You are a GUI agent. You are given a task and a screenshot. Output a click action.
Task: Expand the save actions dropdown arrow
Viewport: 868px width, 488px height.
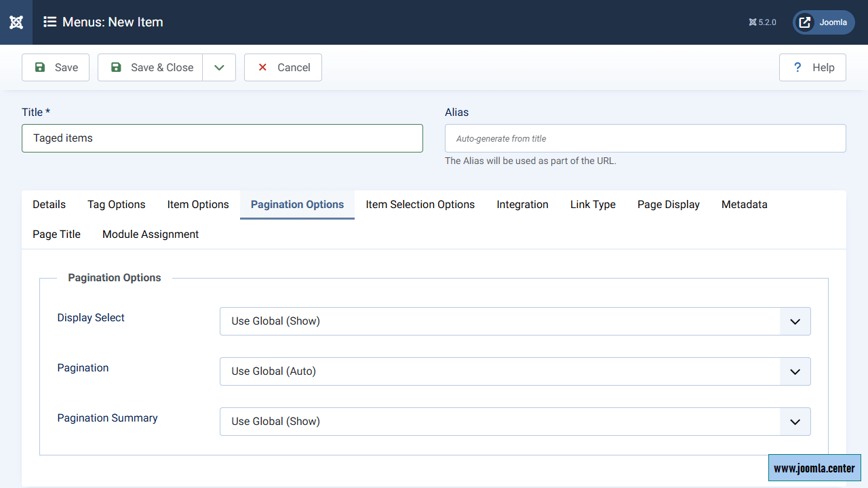click(219, 68)
